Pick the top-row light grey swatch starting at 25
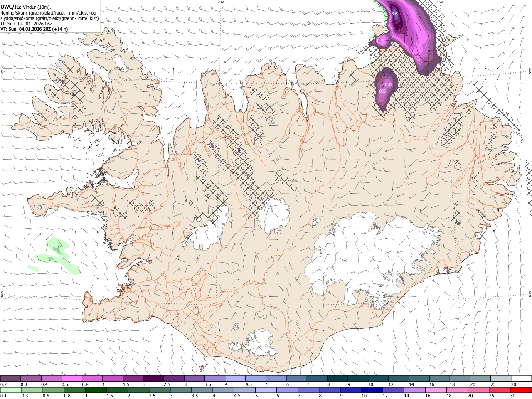The image size is (532, 399). point(501,379)
